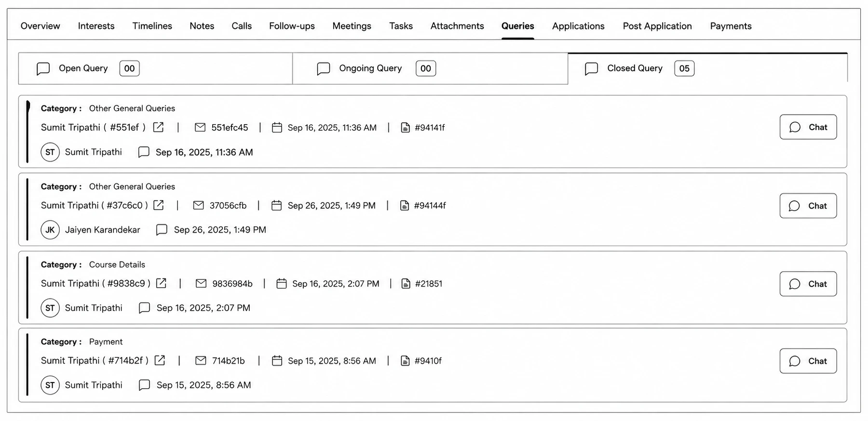Open Chat for query #551ef

(x=808, y=127)
